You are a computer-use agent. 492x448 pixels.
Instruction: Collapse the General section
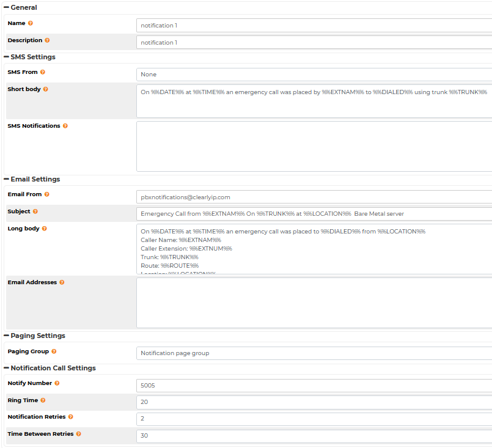[x=6, y=7]
